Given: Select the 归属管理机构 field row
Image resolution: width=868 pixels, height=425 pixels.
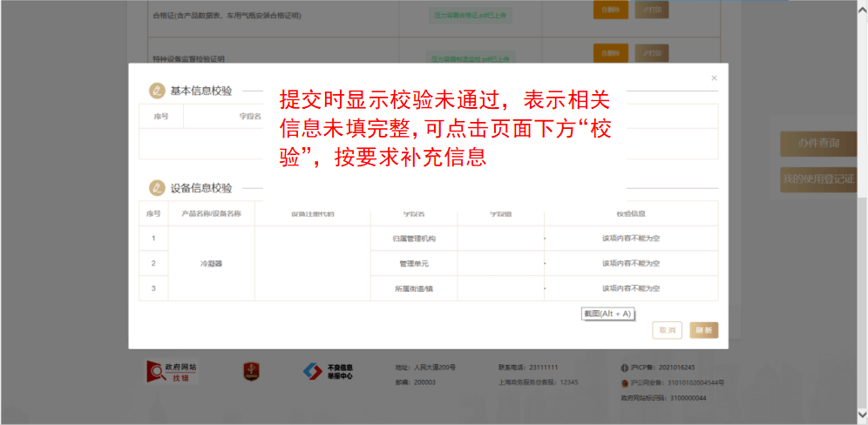Looking at the screenshot, I should (x=414, y=239).
